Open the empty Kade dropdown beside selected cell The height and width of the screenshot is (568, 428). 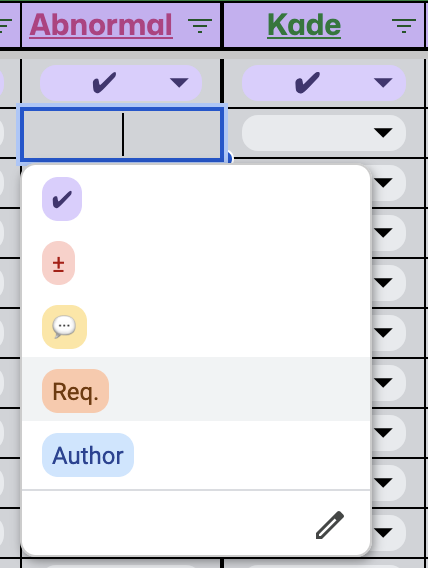tap(324, 133)
